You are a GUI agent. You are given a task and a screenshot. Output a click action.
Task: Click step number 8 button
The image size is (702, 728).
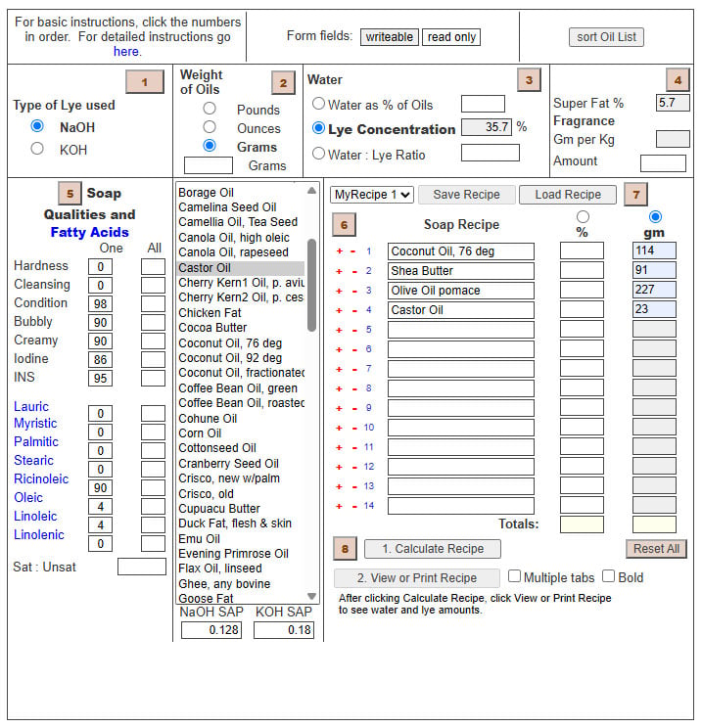345,549
